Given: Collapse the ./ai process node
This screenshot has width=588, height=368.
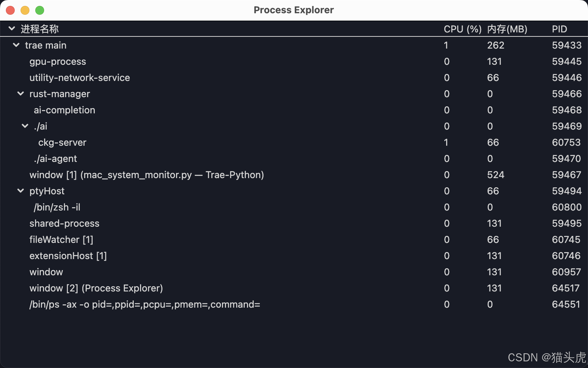Looking at the screenshot, I should coord(25,126).
